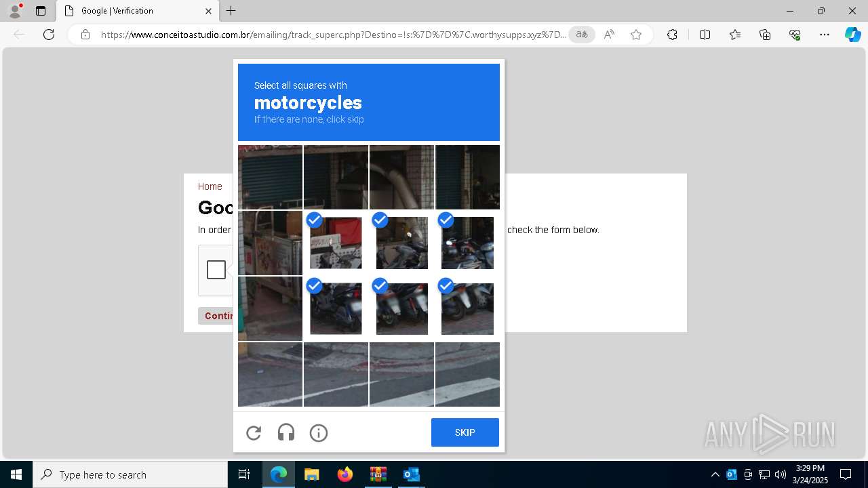Viewport: 868px width, 488px height.
Task: Deselect the checked tile with the blue scooter
Action: click(x=336, y=308)
